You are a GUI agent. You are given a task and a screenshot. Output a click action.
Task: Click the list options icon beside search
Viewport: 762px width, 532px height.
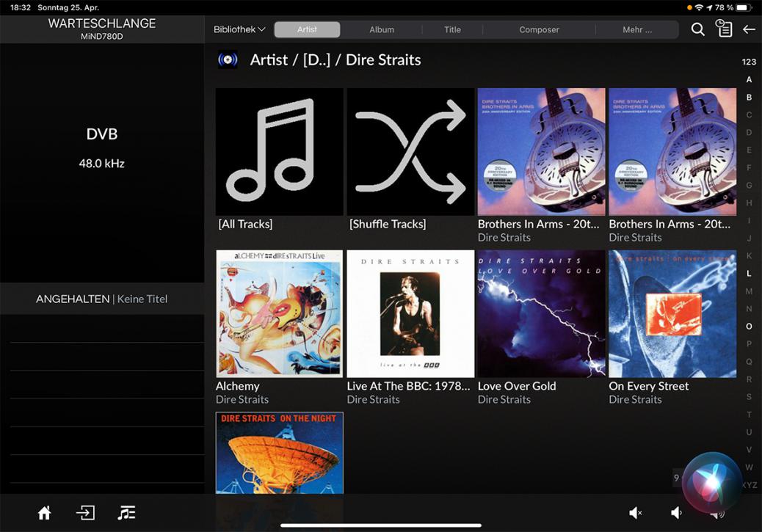pos(724,29)
